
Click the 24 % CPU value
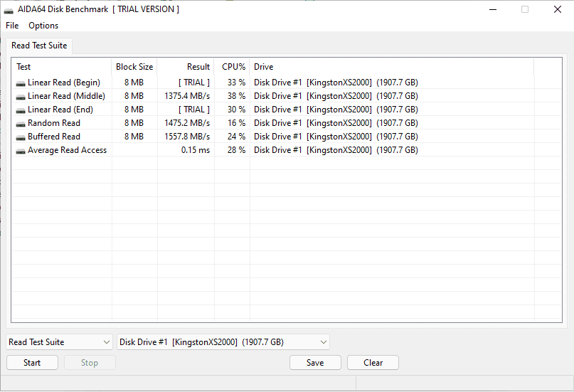236,137
